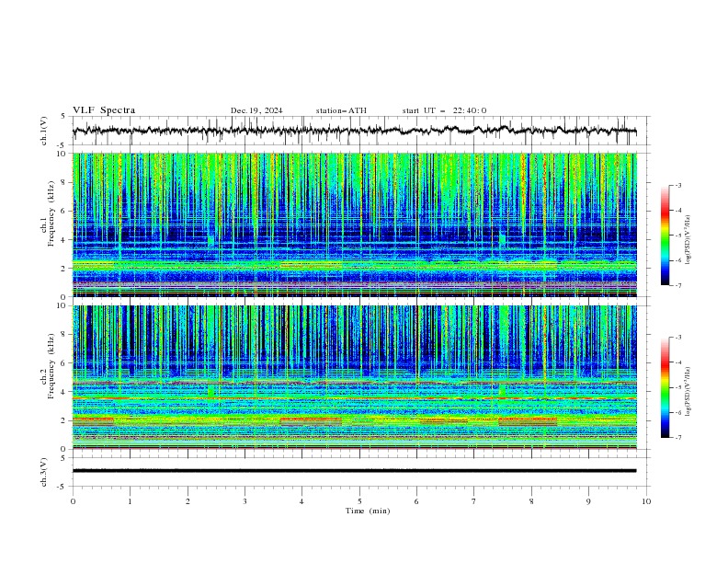Image resolution: width=728 pixels, height=563 pixels.
Task: Click inside the ch.2 spectrogram panel
Action: click(x=355, y=377)
